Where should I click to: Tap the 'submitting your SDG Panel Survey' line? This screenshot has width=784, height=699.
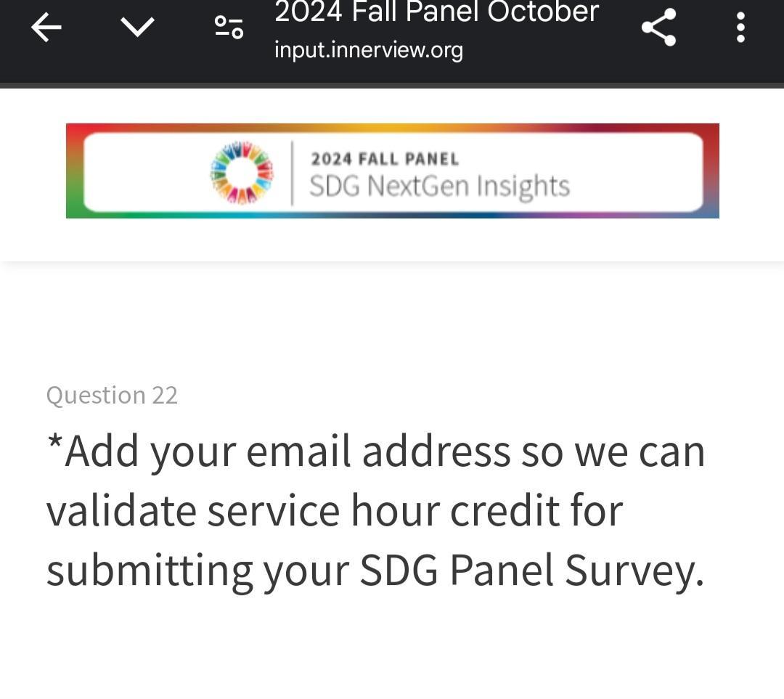tap(375, 570)
